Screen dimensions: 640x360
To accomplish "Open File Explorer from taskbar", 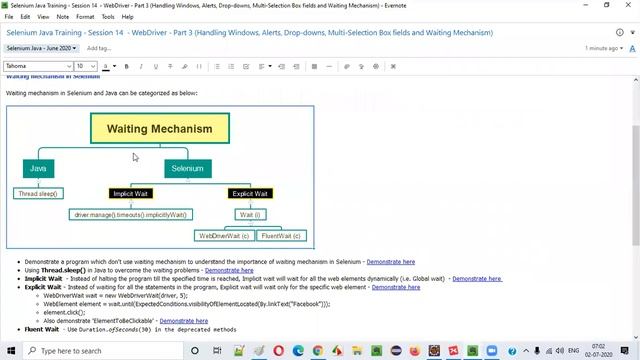I will 357,351.
